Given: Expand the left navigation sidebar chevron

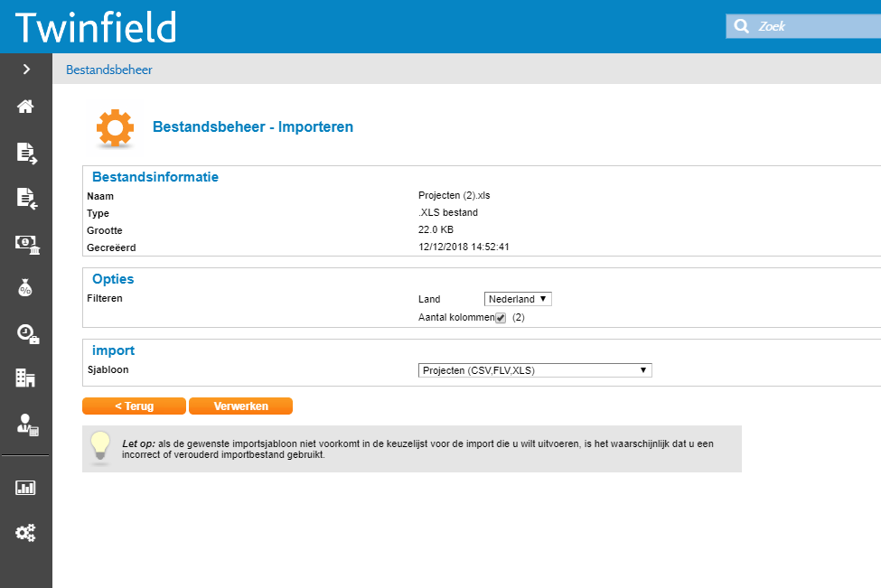Looking at the screenshot, I should (26, 68).
